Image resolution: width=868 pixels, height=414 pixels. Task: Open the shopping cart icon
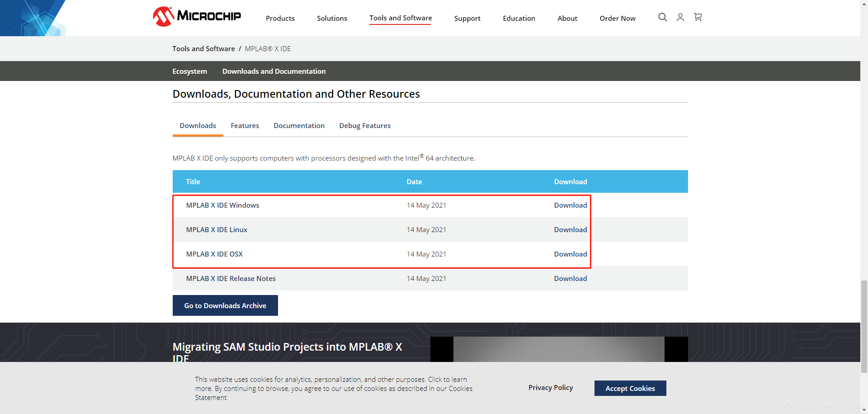[x=698, y=17]
